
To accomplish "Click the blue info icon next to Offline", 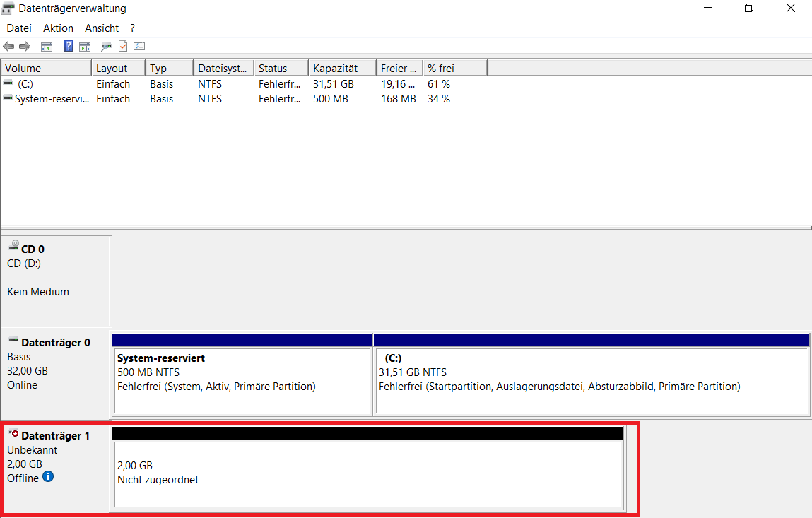I will 48,477.
